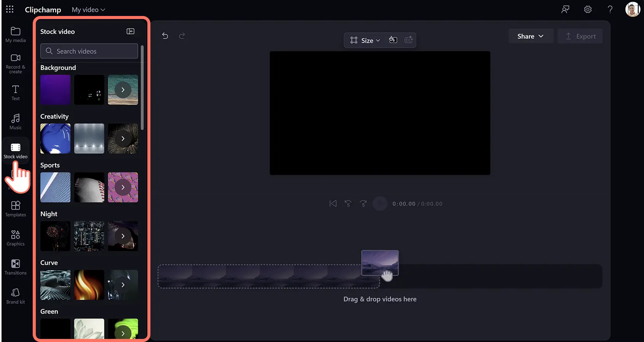Click the black video preview canvas
644x342 pixels.
pos(380,113)
